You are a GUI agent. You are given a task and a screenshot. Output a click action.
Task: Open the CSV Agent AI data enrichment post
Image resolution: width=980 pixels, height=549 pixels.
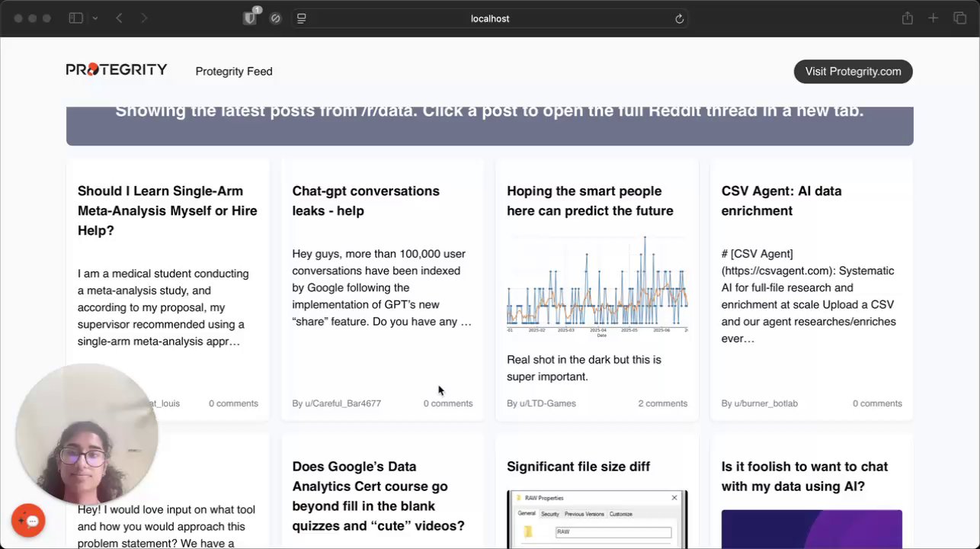tap(781, 201)
